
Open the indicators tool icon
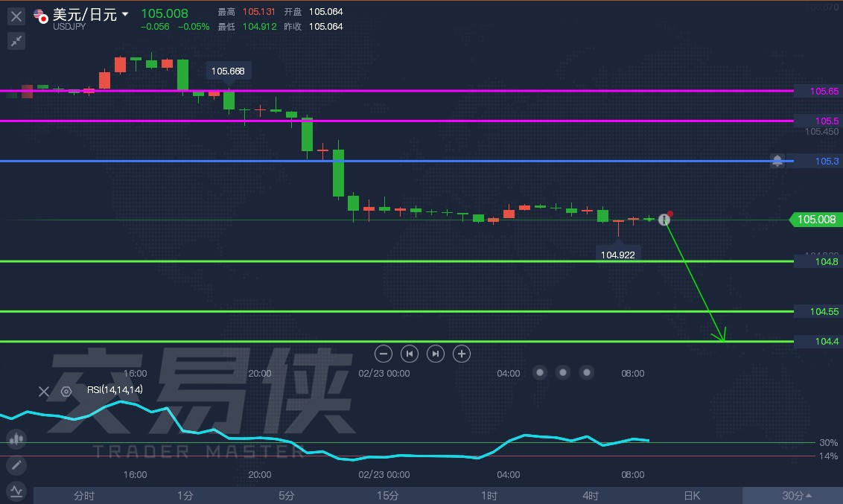pos(16,491)
